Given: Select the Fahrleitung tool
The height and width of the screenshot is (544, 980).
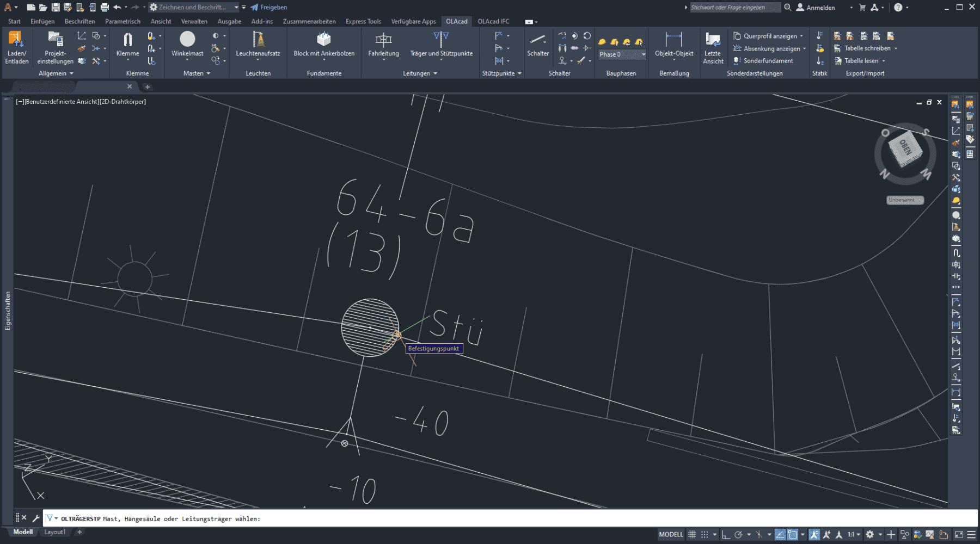Looking at the screenshot, I should pyautogui.click(x=383, y=40).
